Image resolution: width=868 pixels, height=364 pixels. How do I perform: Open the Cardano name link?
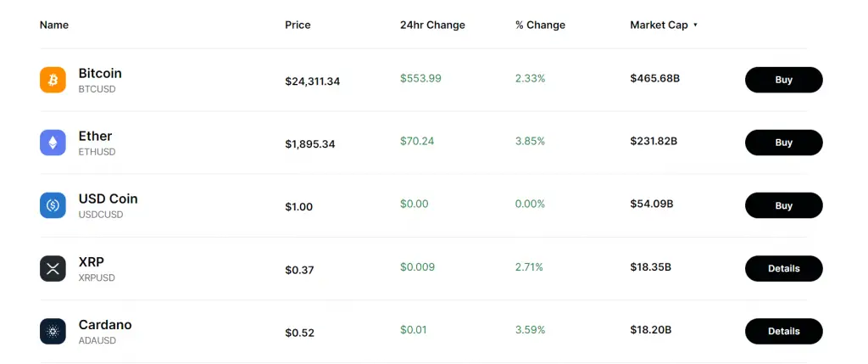click(x=105, y=324)
